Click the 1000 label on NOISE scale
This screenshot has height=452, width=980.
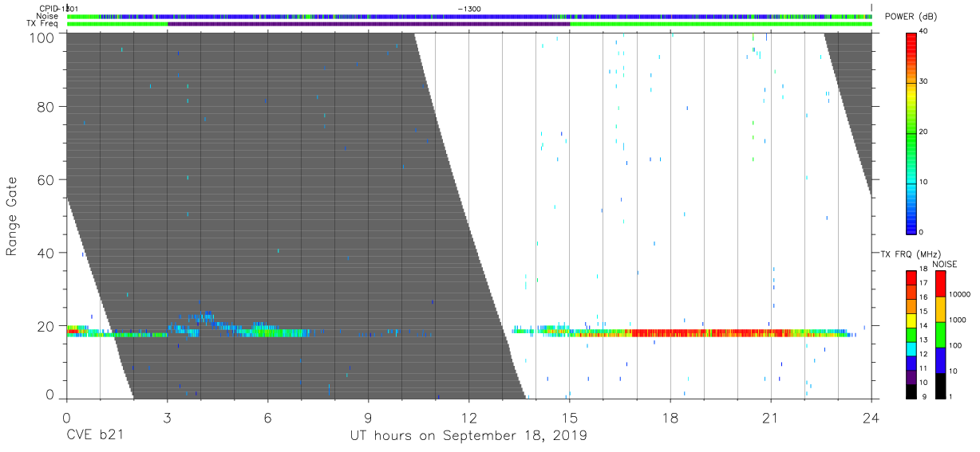coord(958,320)
